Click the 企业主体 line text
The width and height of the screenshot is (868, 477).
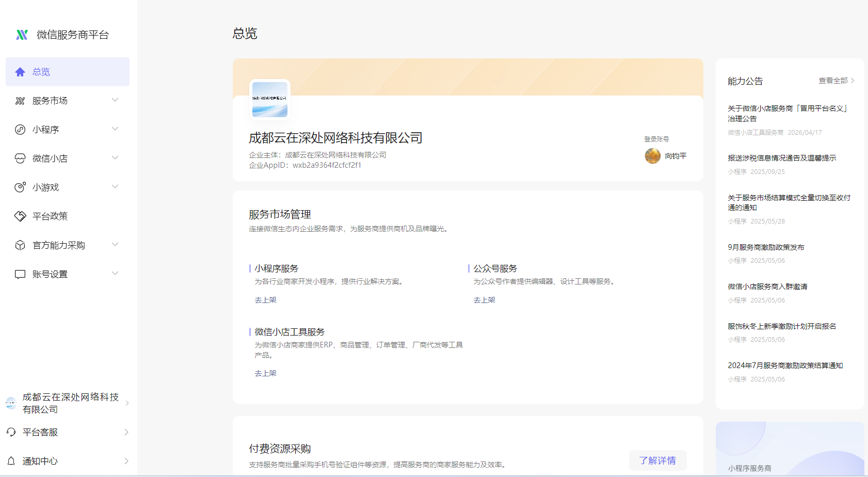click(317, 155)
